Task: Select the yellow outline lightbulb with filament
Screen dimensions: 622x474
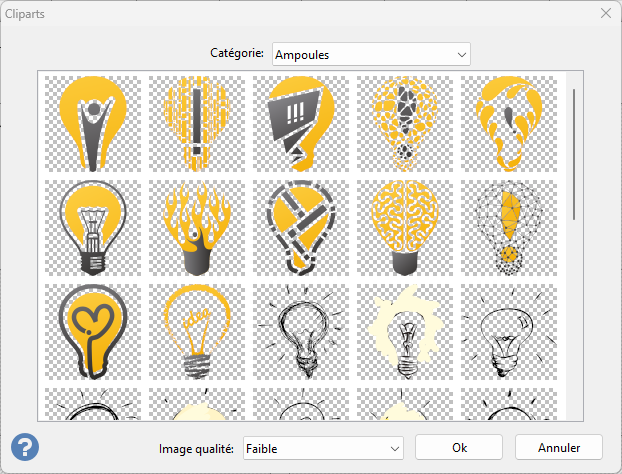Action: tap(197, 331)
